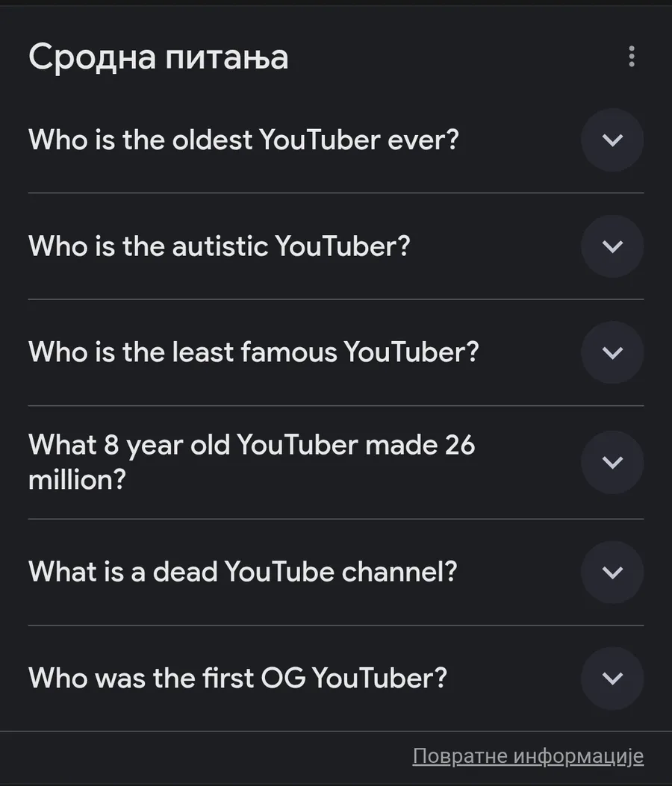The width and height of the screenshot is (672, 786).
Task: Click chevron for first OG YouTuber question
Action: tap(612, 679)
